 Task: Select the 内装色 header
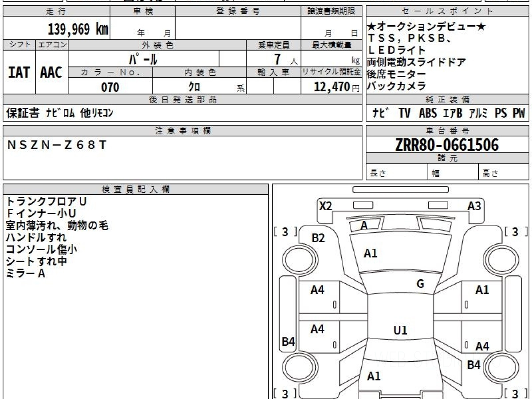tap(199, 72)
